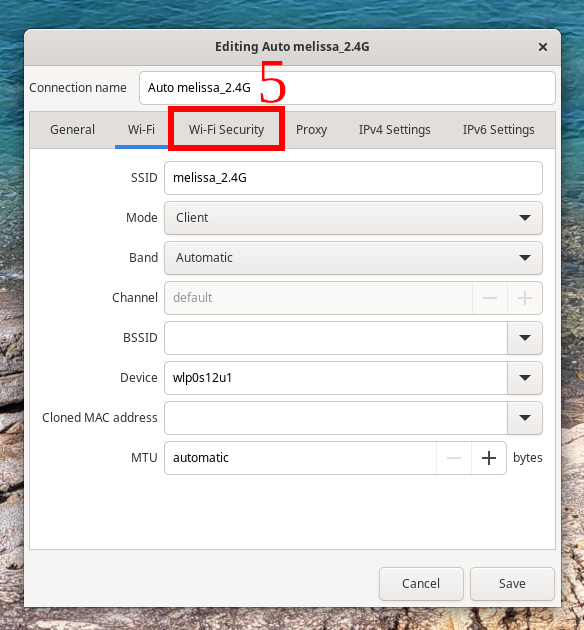Expand the BSSID dropdown arrow
This screenshot has width=584, height=630.
point(525,338)
